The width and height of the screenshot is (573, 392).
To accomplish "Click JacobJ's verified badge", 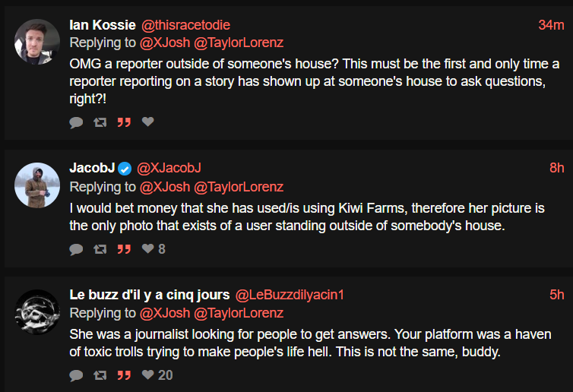I will [124, 168].
